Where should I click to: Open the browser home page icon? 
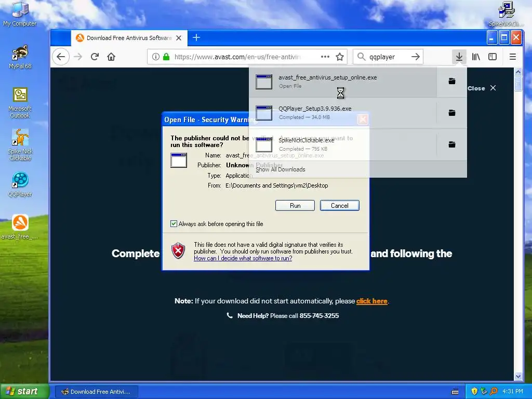111,57
